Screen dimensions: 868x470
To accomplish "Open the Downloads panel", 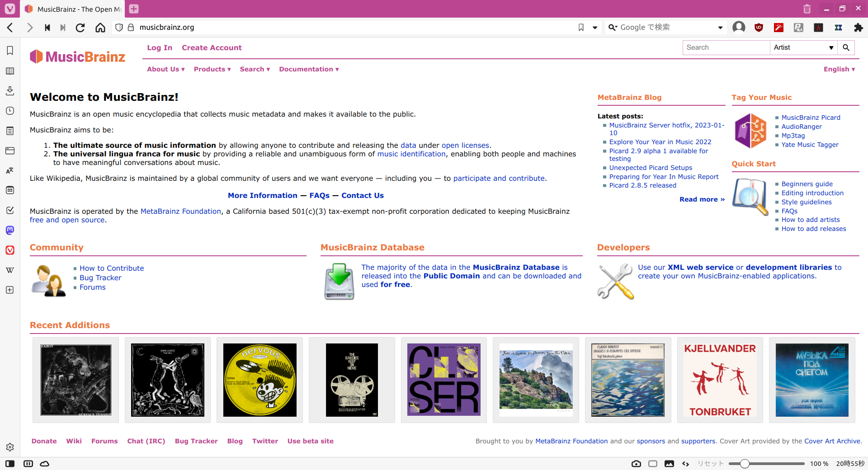I will coord(10,91).
